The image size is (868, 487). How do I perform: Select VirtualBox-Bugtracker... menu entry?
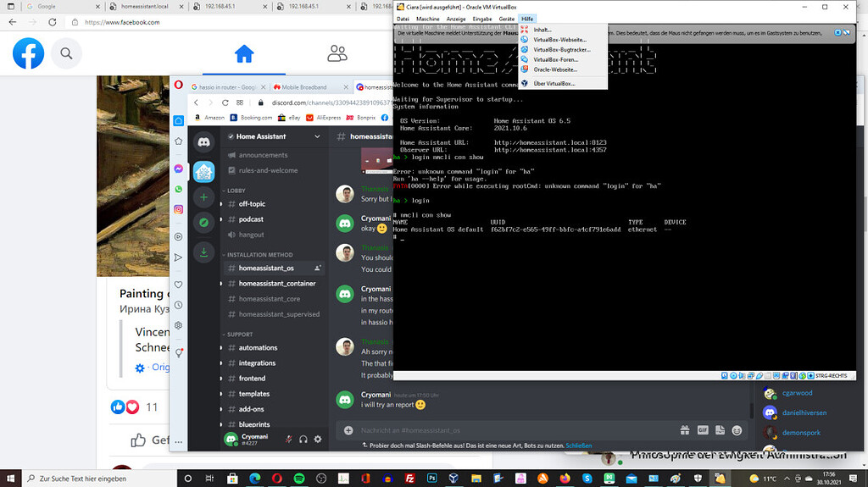tap(563, 50)
